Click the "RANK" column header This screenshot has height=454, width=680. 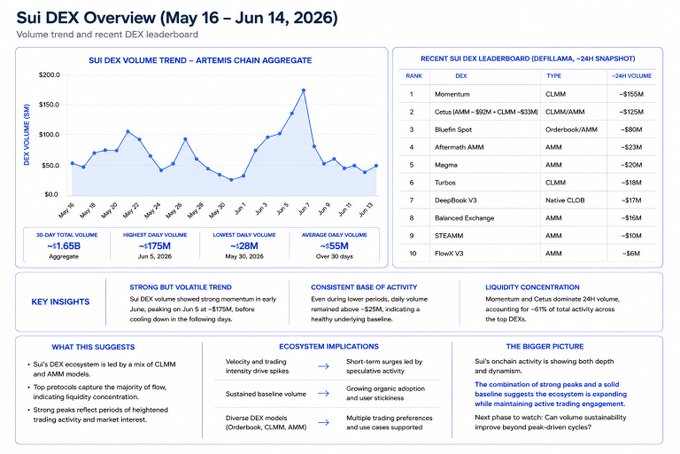[414, 76]
